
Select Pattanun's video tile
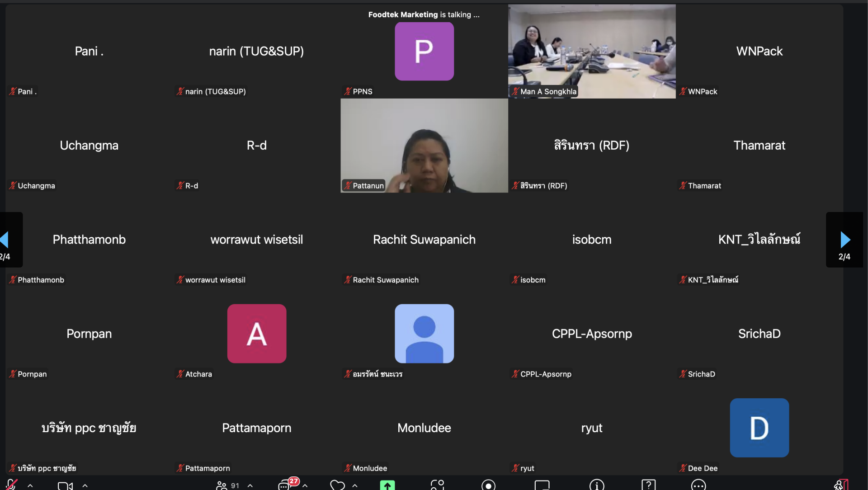[x=424, y=146]
